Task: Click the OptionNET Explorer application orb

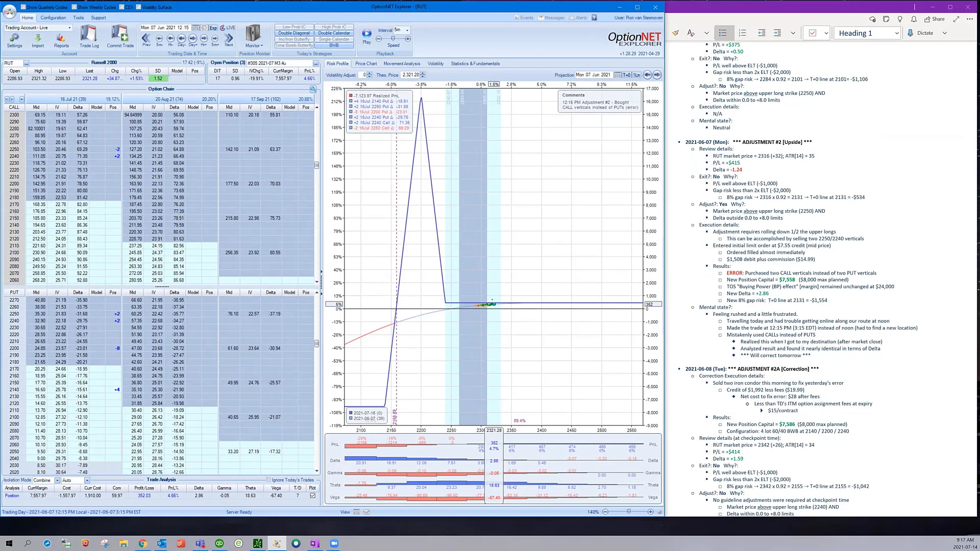Action: tap(10, 11)
